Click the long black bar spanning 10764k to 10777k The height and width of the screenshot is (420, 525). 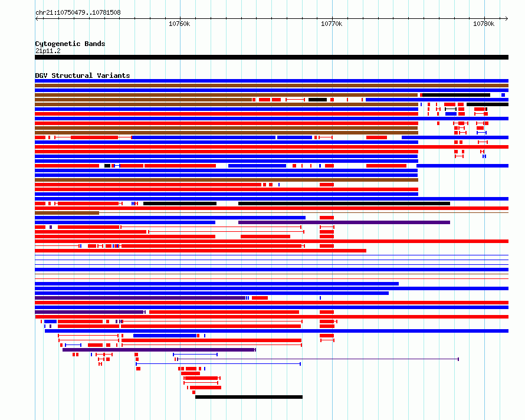pos(344,204)
